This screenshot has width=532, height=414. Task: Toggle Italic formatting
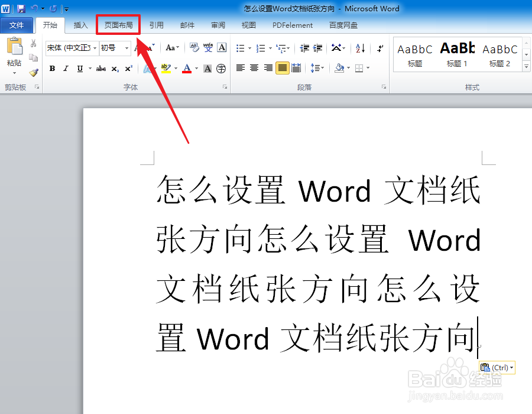pyautogui.click(x=66, y=69)
